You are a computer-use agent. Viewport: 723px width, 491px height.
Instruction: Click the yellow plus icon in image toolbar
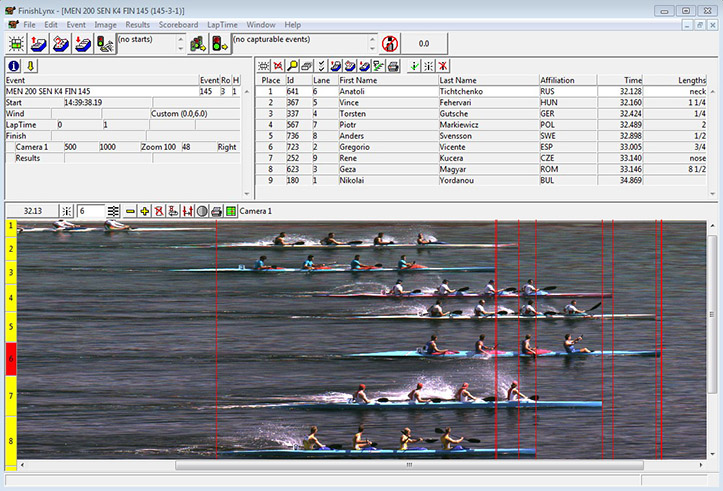coord(145,211)
